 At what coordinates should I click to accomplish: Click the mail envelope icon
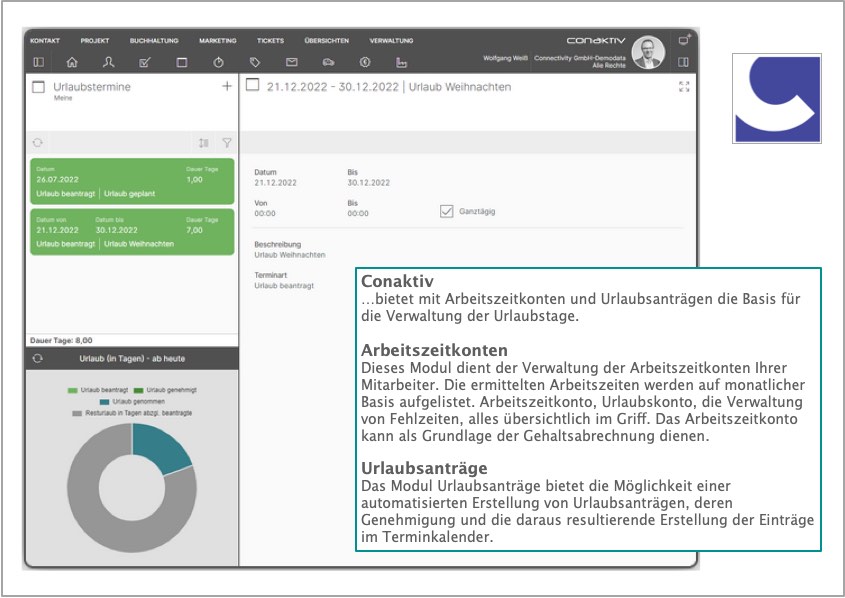click(x=292, y=62)
